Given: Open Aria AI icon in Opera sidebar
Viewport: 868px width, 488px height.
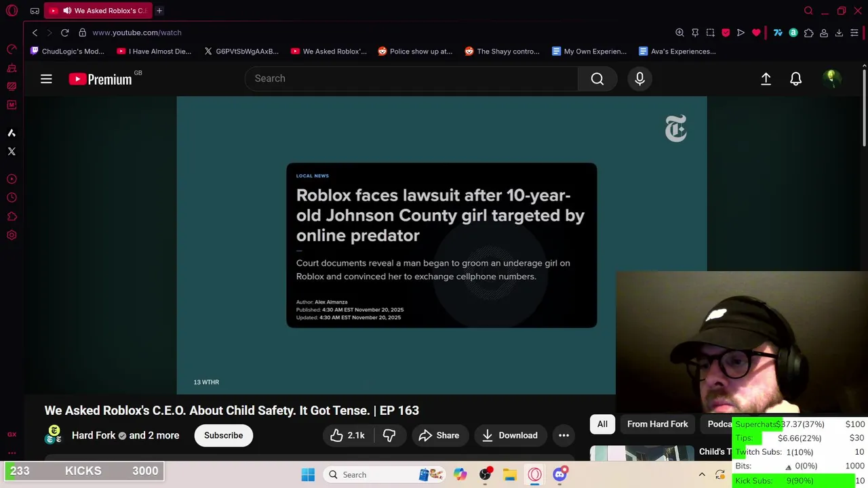Looking at the screenshot, I should (12, 133).
